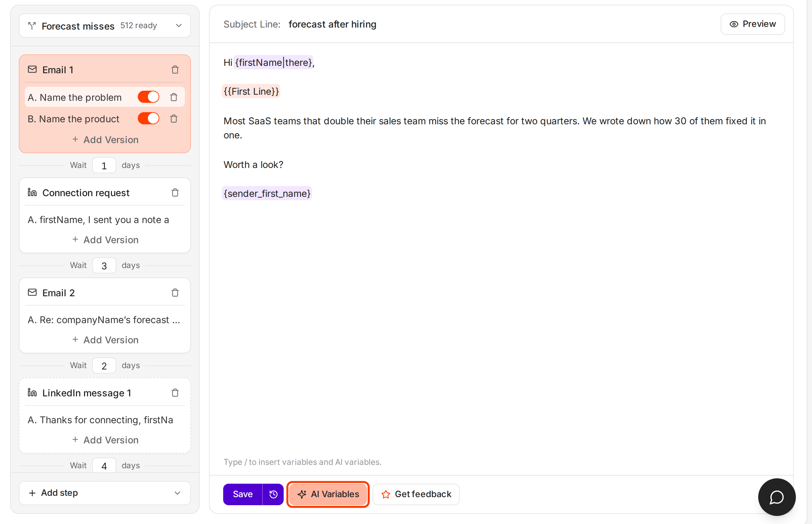Click the Email 2 envelope icon
This screenshot has height=524, width=812.
[x=32, y=292]
